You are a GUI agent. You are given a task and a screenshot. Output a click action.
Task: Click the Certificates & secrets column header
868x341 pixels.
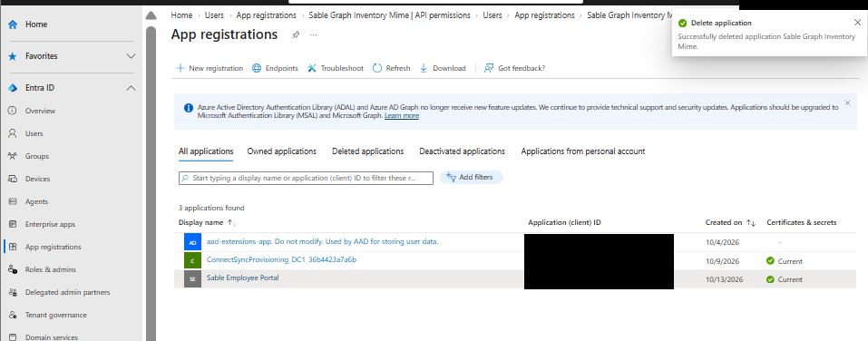pyautogui.click(x=801, y=222)
